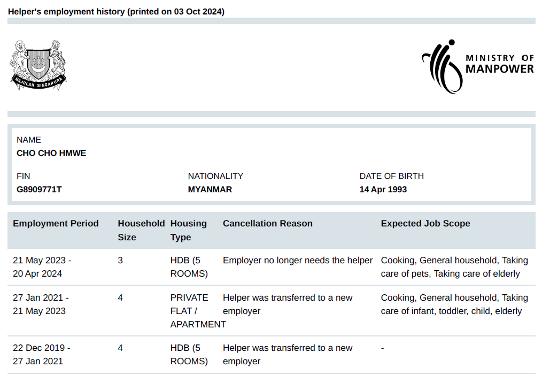Click household size 3 in first row
The height and width of the screenshot is (392, 550).
coord(120,261)
